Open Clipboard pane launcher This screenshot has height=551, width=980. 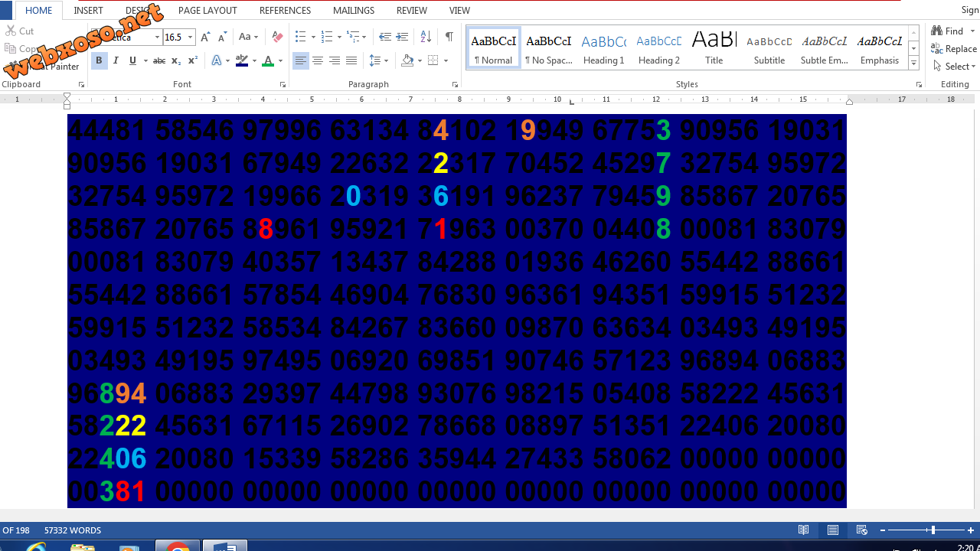82,85
